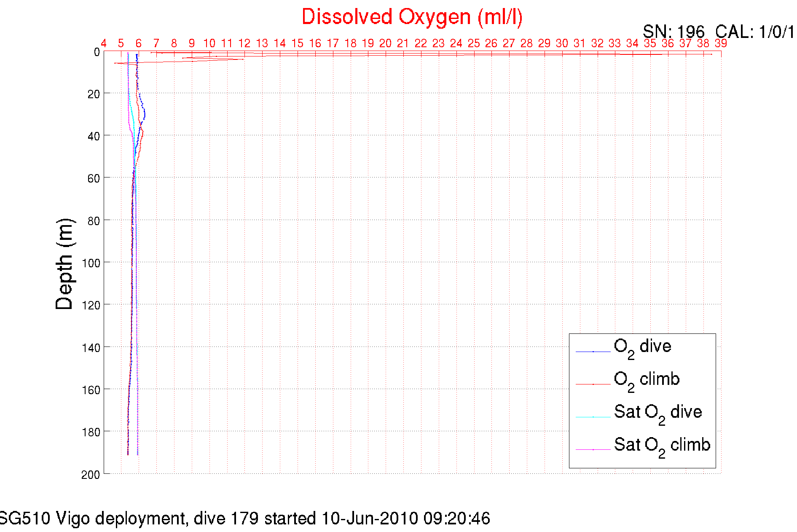797x532 pixels.
Task: Click the depth tick label '20'
Action: click(x=94, y=94)
